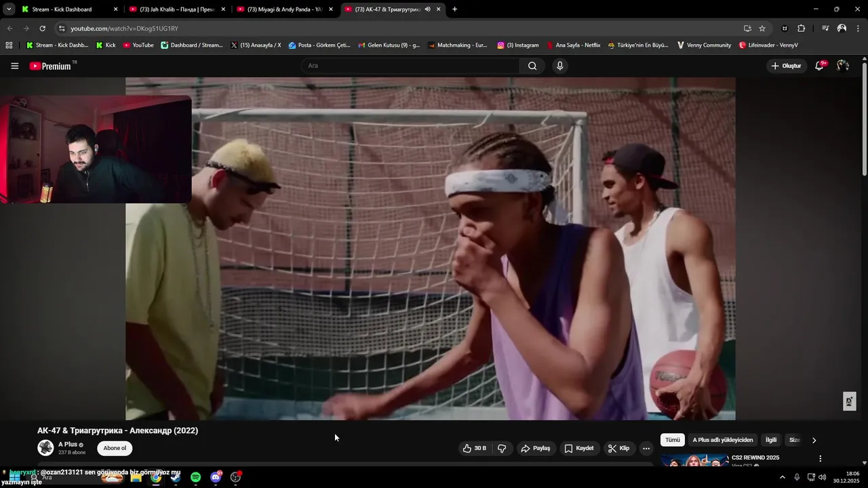
Task: Open the Kick bookmark
Action: (106, 45)
